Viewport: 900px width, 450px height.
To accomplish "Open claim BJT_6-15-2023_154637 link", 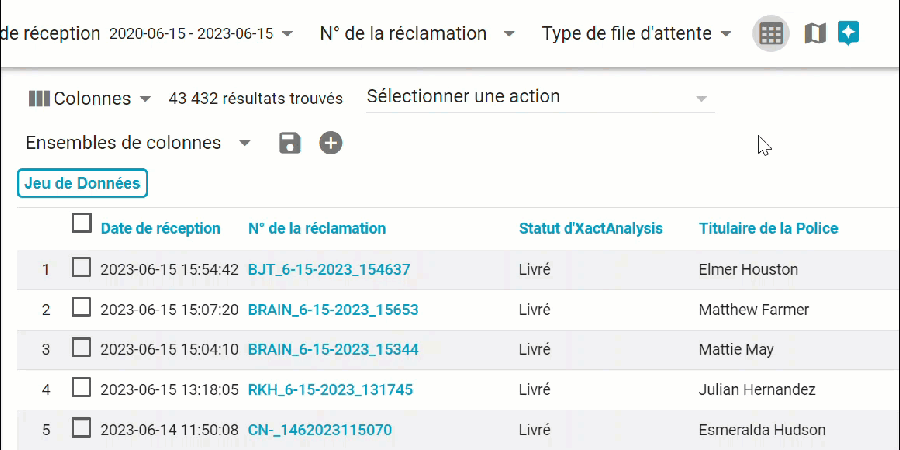I will (x=329, y=269).
